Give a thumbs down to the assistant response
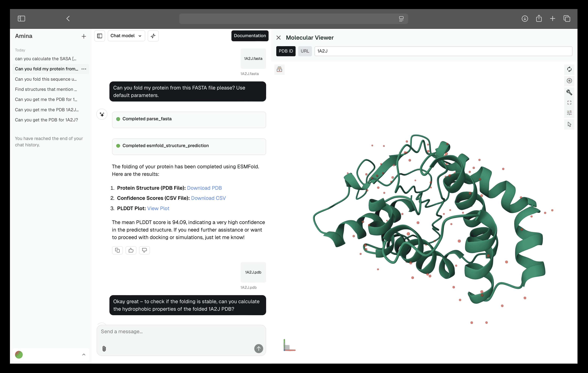The width and height of the screenshot is (588, 373). coord(144,250)
